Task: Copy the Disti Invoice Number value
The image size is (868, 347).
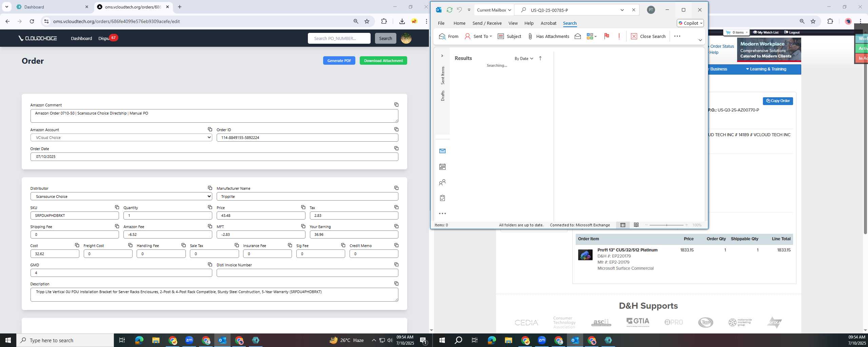Action: [396, 265]
